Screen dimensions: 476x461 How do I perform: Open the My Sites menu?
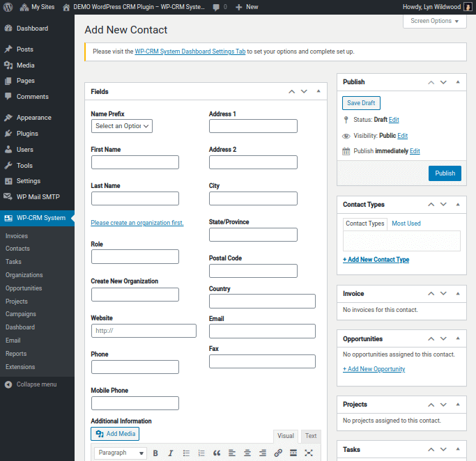click(x=37, y=7)
